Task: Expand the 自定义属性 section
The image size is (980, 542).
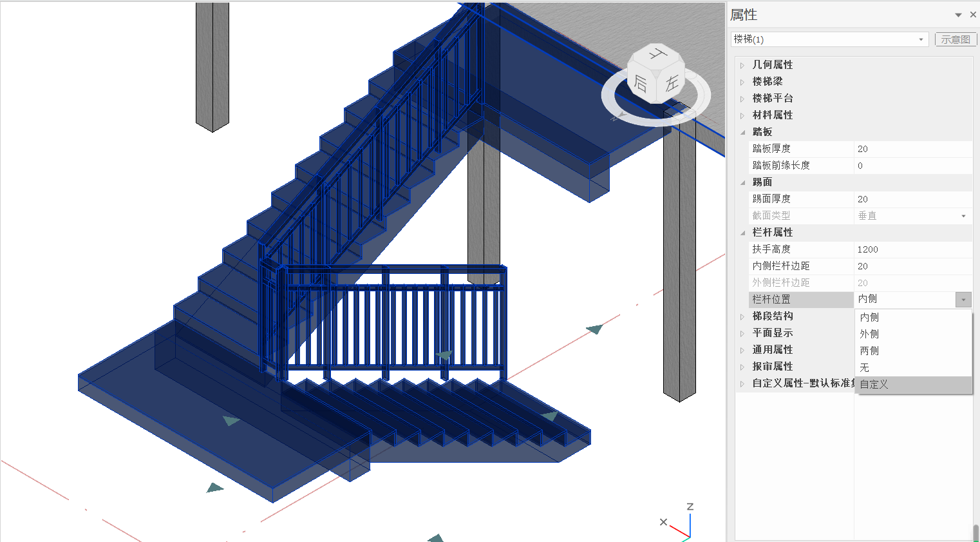Action: (x=742, y=383)
